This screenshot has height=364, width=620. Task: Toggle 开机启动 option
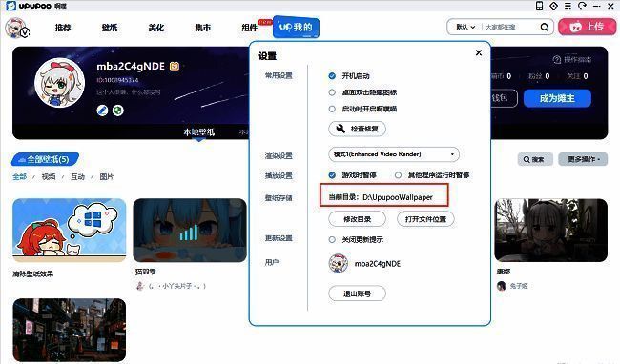(332, 76)
